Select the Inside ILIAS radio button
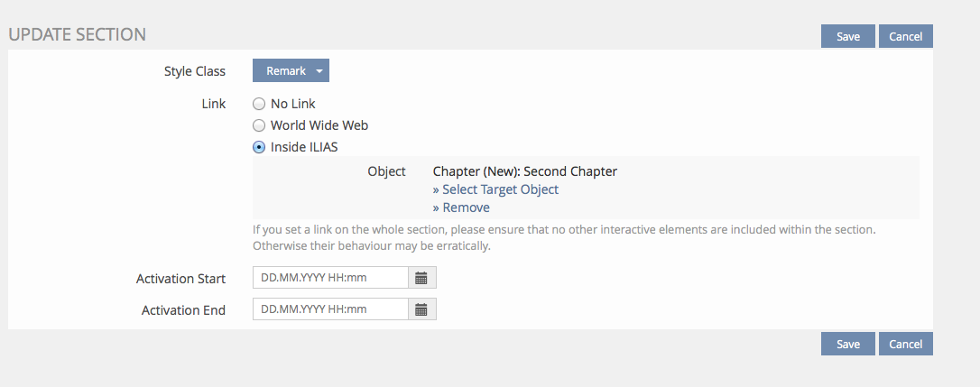 pos(259,147)
